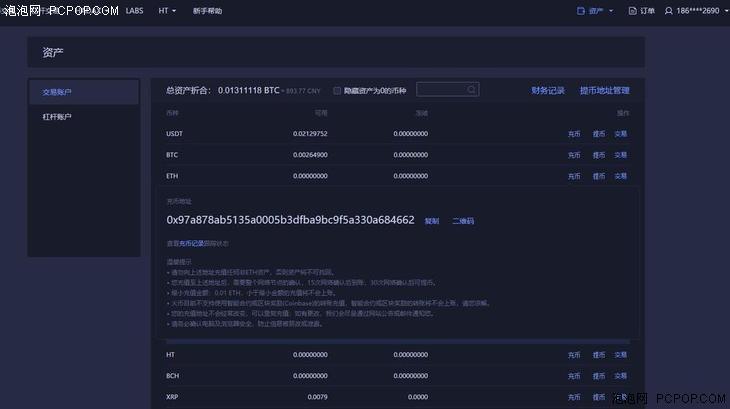This screenshot has height=409, width=730.
Task: Click 充币 in the BTC row
Action: [574, 155]
